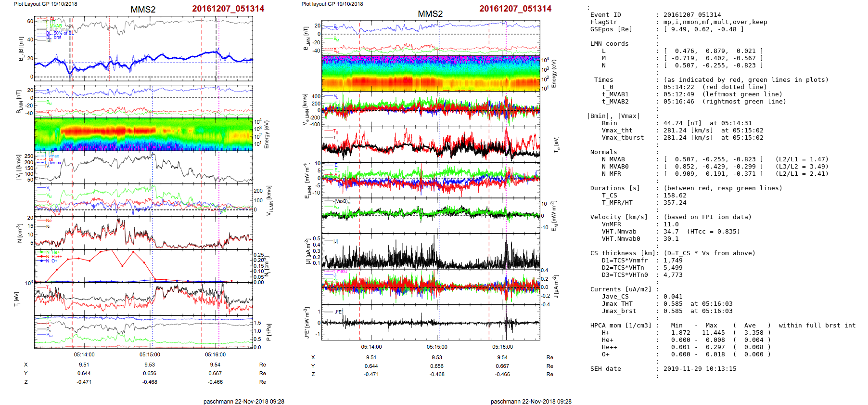This screenshot has width=868, height=405.
Task: Click the |Vi| ion speed plot panel
Action: (x=143, y=168)
